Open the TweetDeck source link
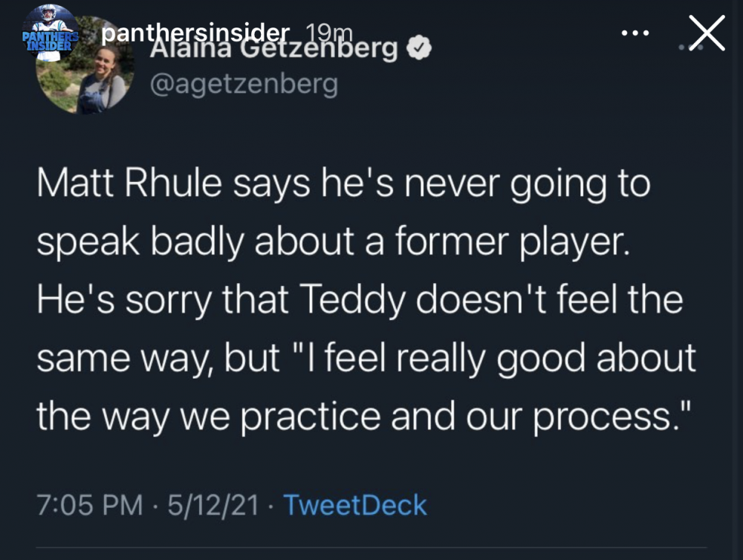This screenshot has width=743, height=560. coord(355,506)
